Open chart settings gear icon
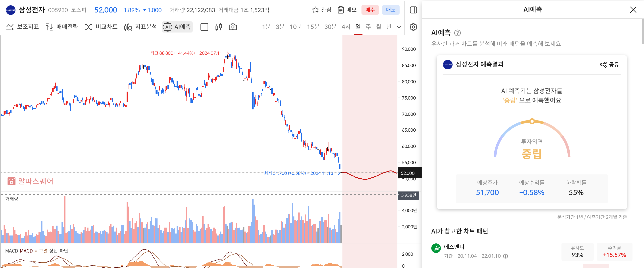The height and width of the screenshot is (268, 644). pyautogui.click(x=413, y=27)
